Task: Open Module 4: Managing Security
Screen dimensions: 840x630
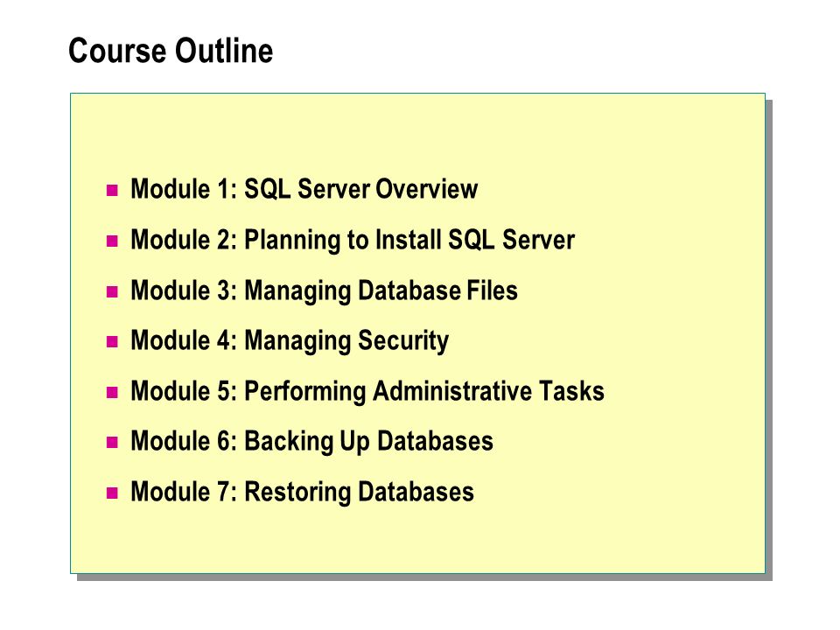Action: coord(290,340)
